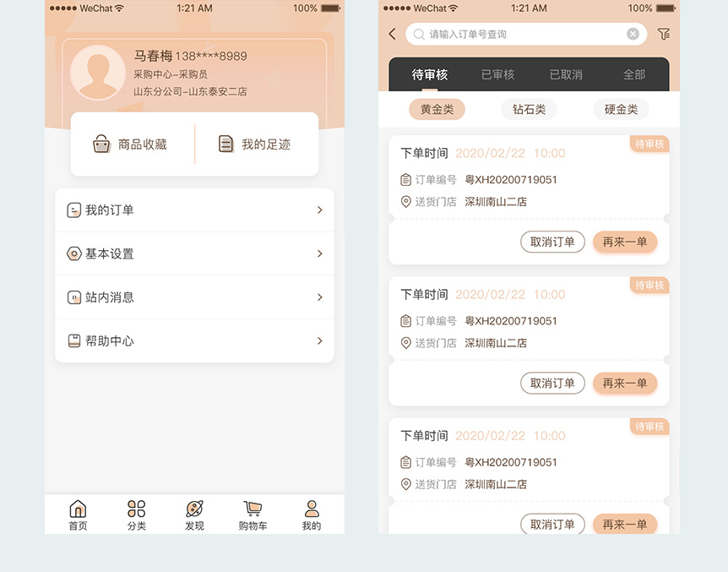Open the 基本设置 menu label

(x=110, y=253)
